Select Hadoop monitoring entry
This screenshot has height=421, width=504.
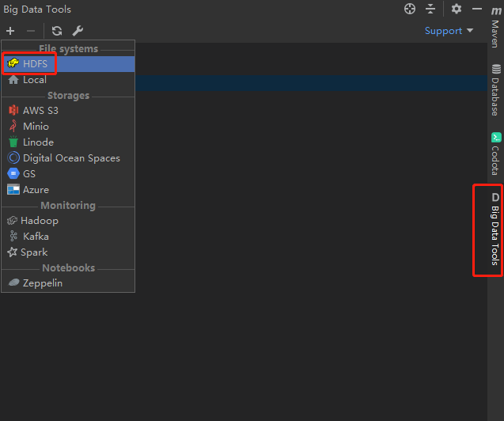tap(68, 221)
